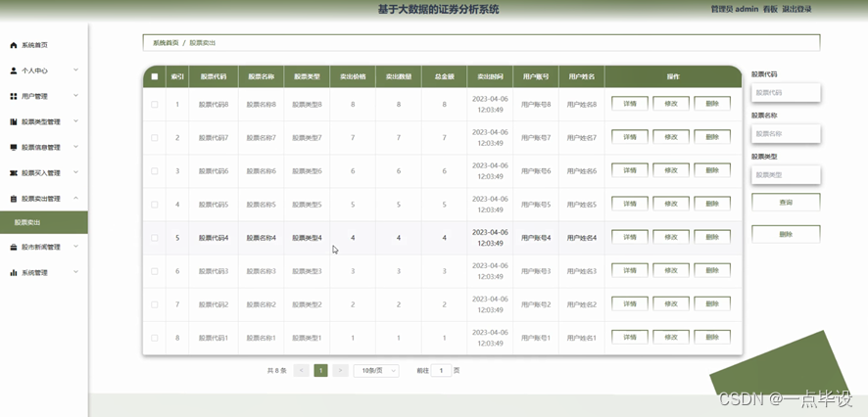Click the 删除 button below 查询

tap(786, 235)
